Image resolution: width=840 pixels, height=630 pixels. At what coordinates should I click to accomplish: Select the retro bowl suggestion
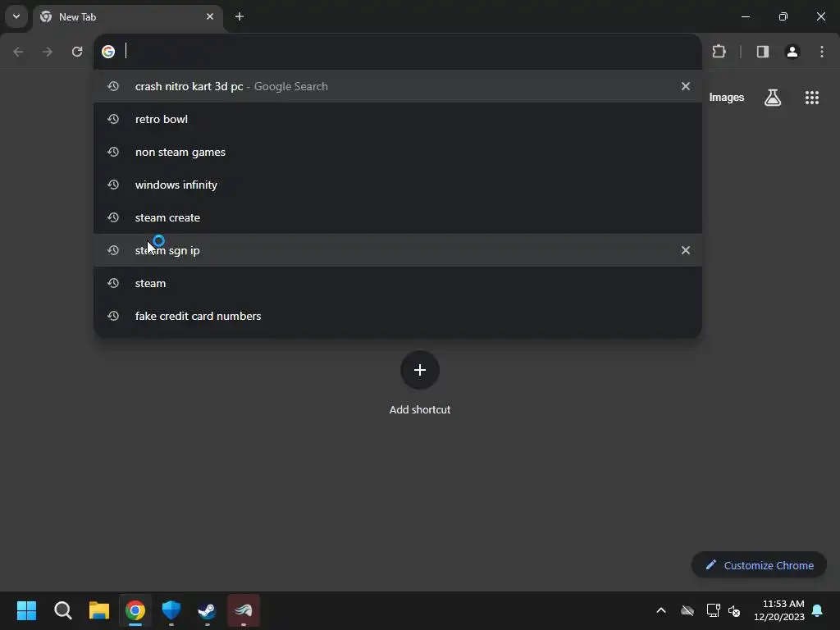pyautogui.click(x=398, y=119)
